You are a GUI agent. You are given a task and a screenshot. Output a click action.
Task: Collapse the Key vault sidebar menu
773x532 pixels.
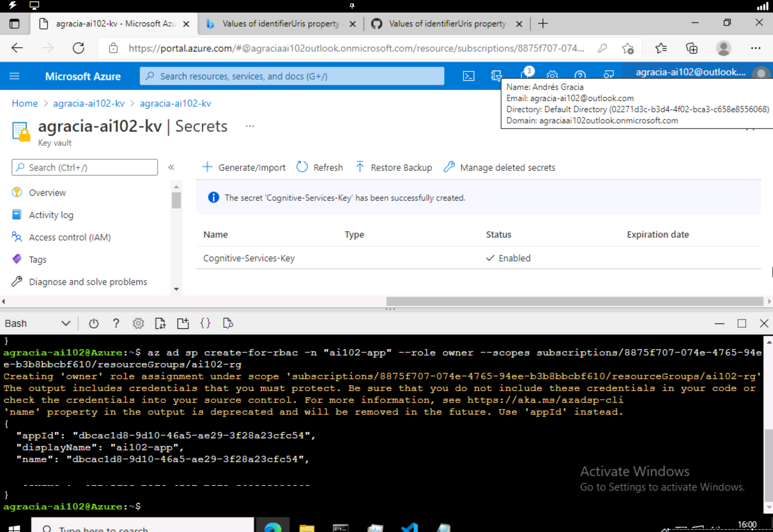pos(171,167)
